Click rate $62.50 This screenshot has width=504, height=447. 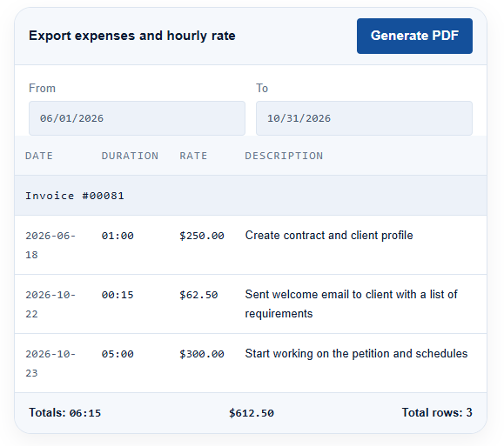pyautogui.click(x=198, y=295)
